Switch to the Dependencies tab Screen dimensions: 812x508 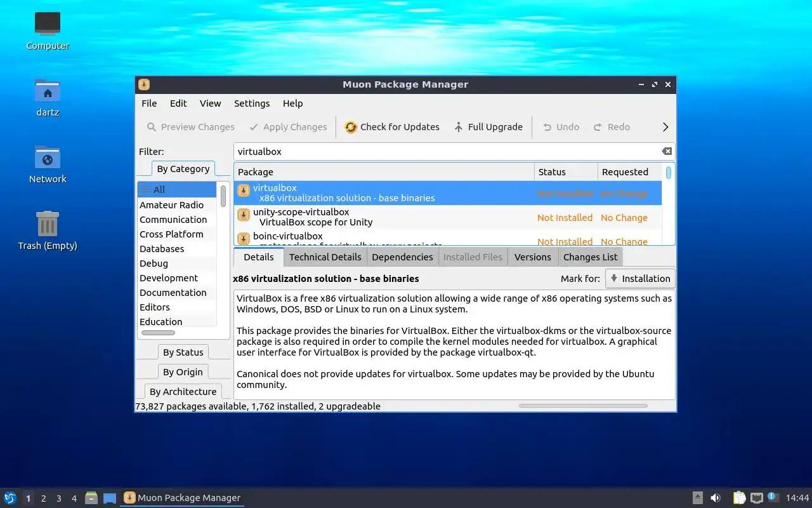pos(402,257)
